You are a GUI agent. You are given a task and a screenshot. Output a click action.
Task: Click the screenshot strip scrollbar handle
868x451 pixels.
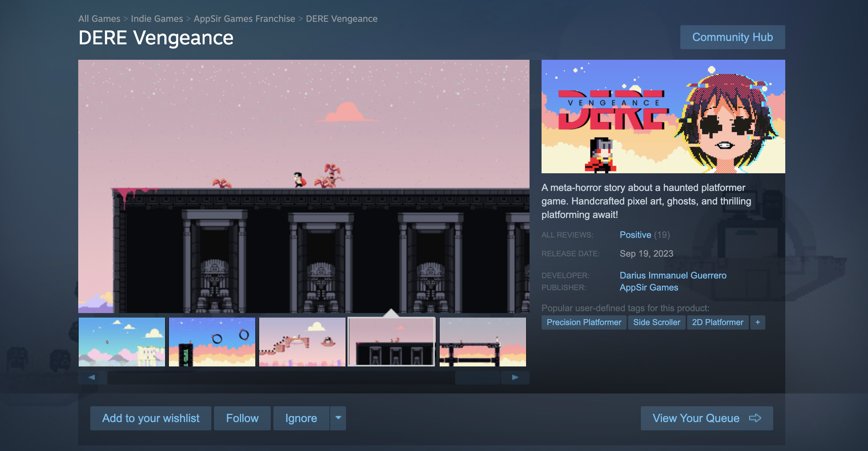pyautogui.click(x=478, y=377)
